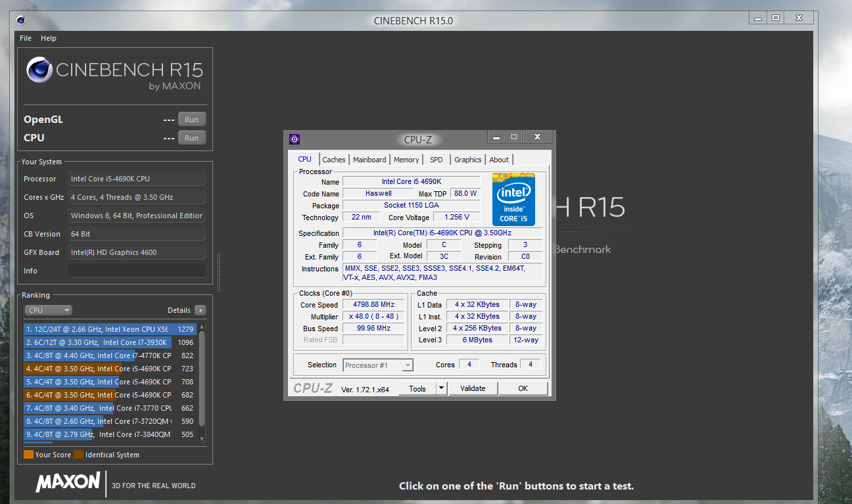Click the ranking list vertical scrollbar thumb
This screenshot has height=504, width=852.
[202, 379]
